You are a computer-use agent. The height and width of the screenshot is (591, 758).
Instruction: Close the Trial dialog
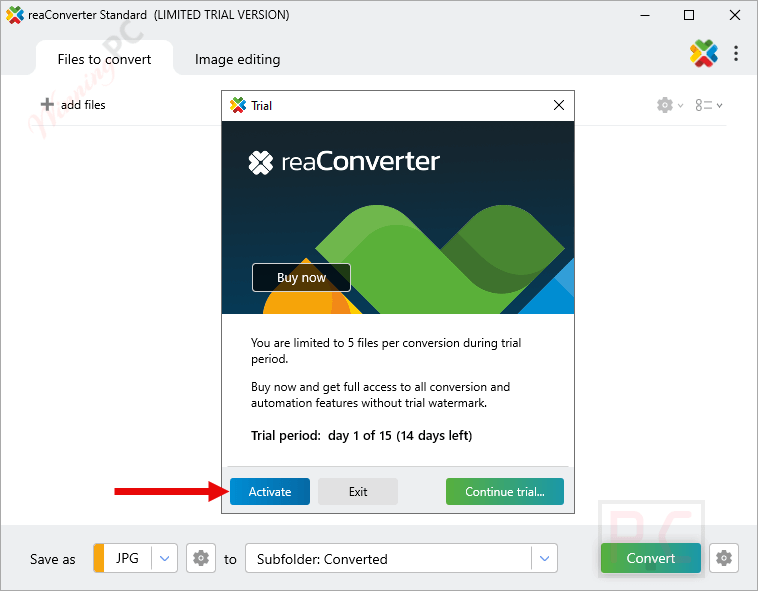559,105
